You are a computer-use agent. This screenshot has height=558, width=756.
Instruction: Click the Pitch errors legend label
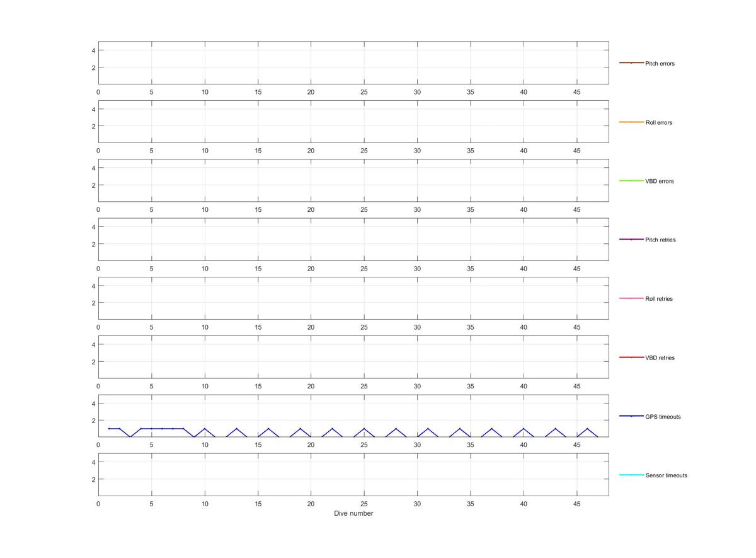pyautogui.click(x=660, y=64)
